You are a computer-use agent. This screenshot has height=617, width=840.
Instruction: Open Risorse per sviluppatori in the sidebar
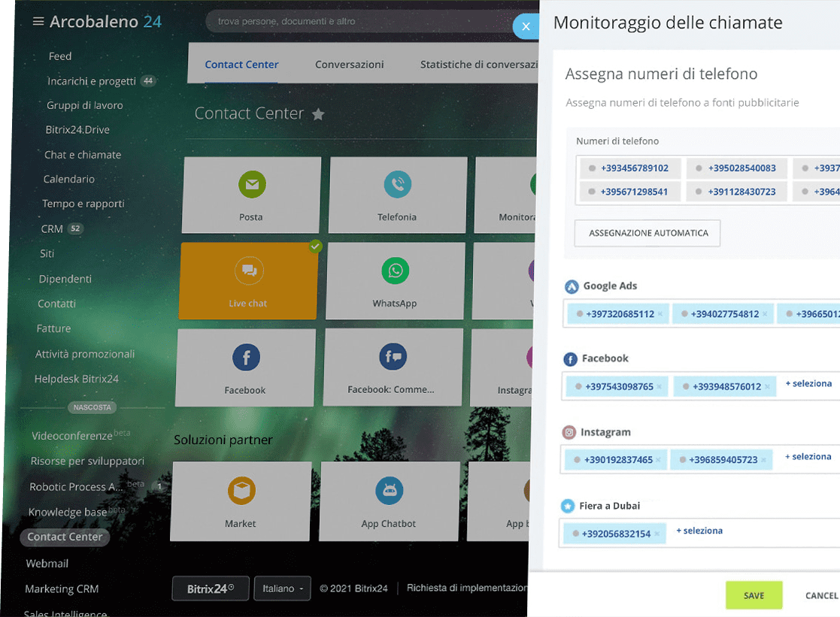pyautogui.click(x=87, y=461)
